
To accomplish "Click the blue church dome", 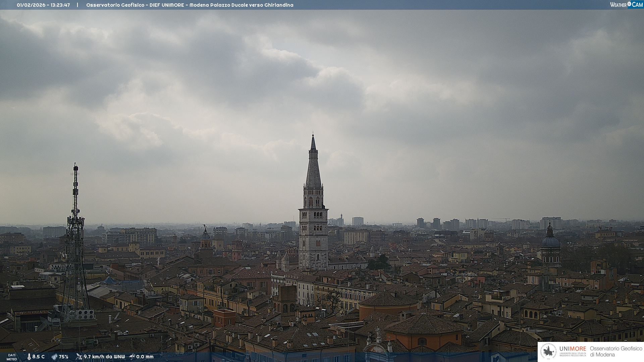I will [550, 242].
